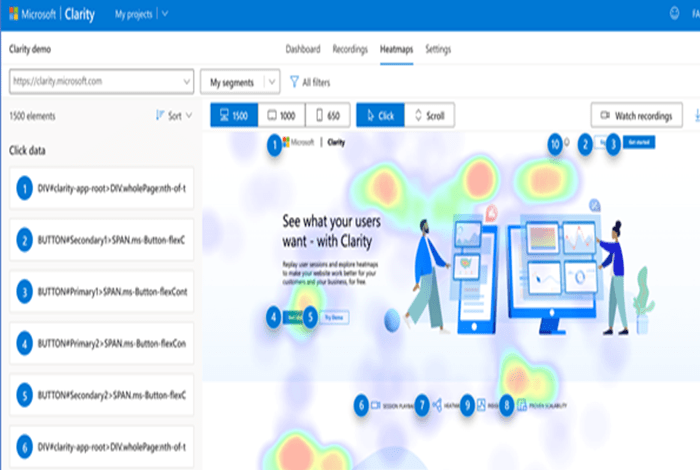Select Click heatmap mode
700x470 pixels.
[380, 115]
